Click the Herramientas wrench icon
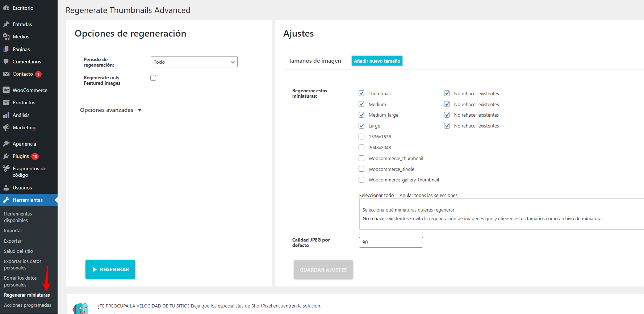The width and height of the screenshot is (644, 314). (x=6, y=200)
